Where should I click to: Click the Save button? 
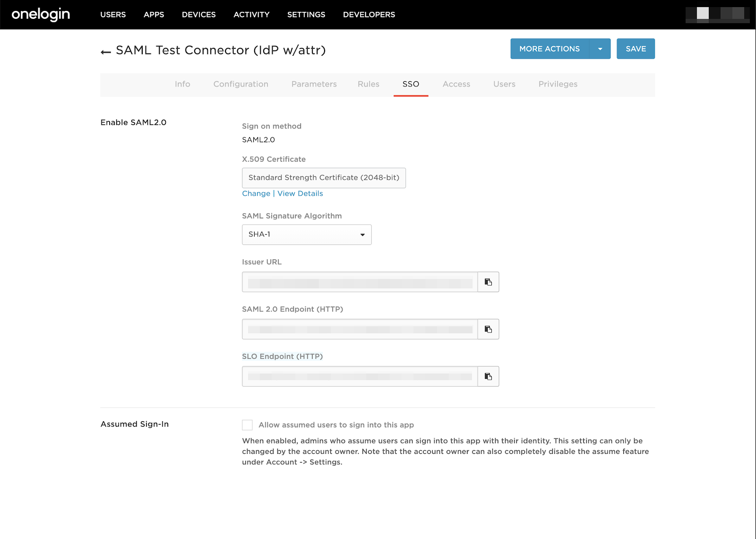pos(636,49)
